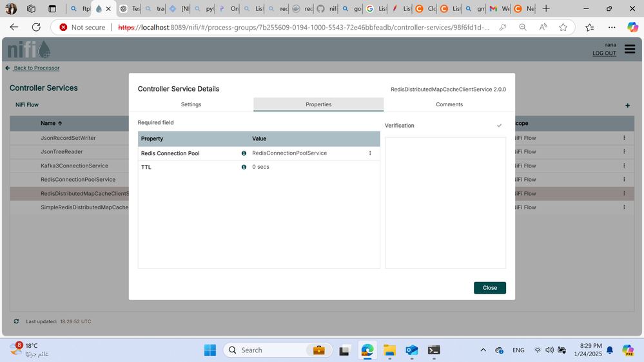Viewport: 644px width, 362px height.
Task: Open the Terminal from taskbar
Action: (x=434, y=350)
